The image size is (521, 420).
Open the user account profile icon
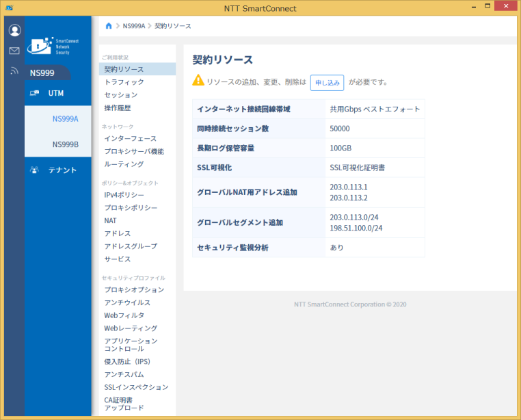click(14, 30)
